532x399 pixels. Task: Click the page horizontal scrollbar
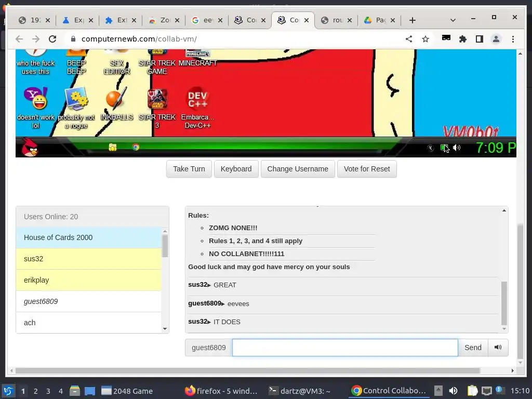click(248, 370)
